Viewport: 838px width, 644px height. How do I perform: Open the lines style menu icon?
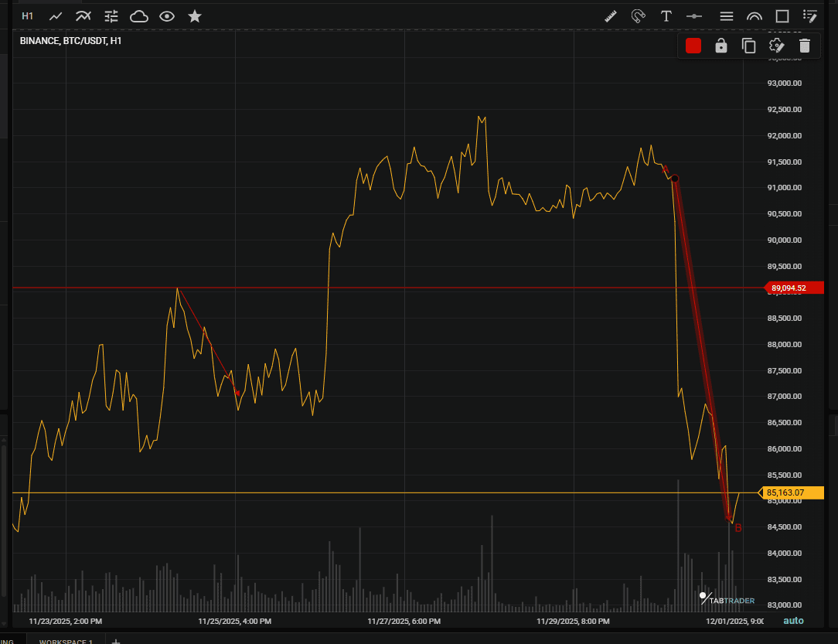click(x=726, y=15)
